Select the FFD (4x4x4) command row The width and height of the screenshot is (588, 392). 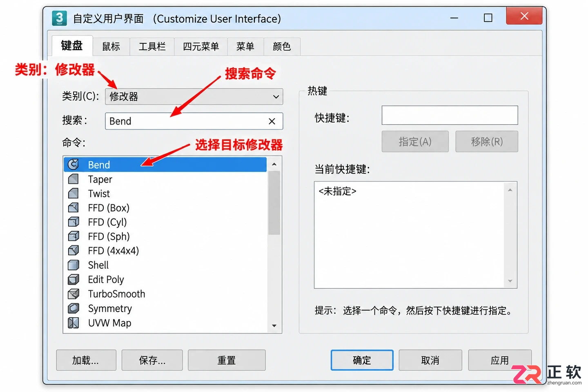pos(165,250)
